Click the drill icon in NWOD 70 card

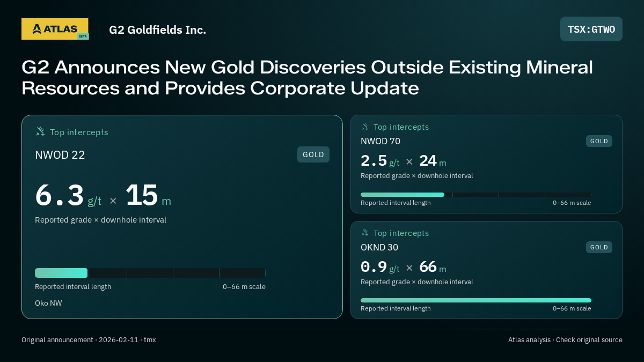(365, 127)
